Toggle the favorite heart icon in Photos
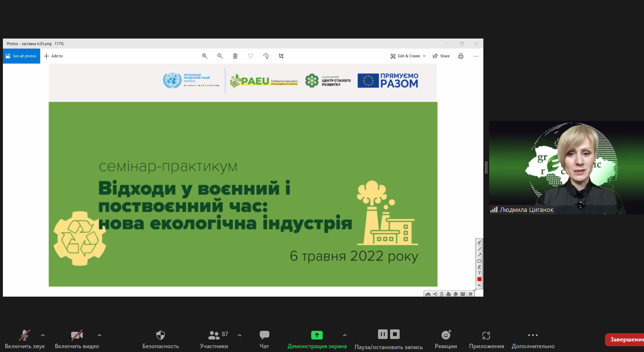The image size is (644, 352). pos(251,56)
